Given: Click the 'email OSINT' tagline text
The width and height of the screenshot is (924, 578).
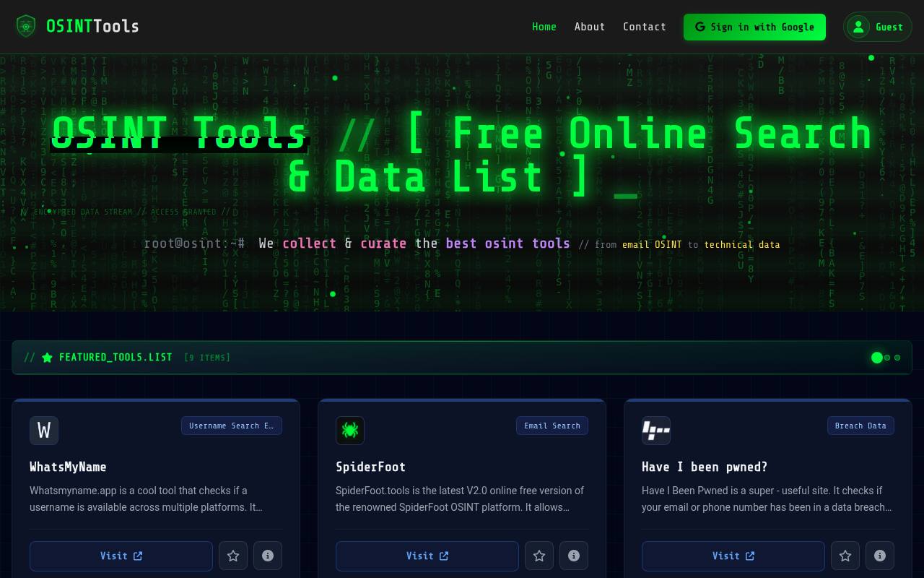Looking at the screenshot, I should point(652,245).
